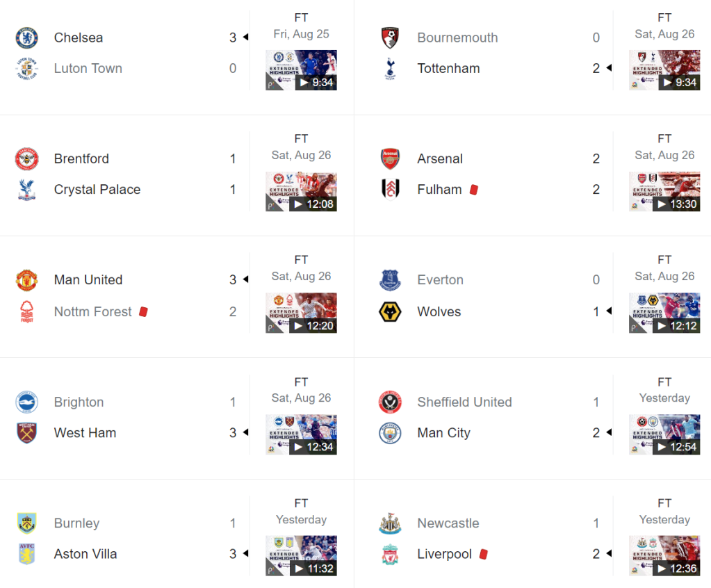Open the Sheffield United team link
Image resolution: width=711 pixels, height=588 pixels.
[464, 402]
